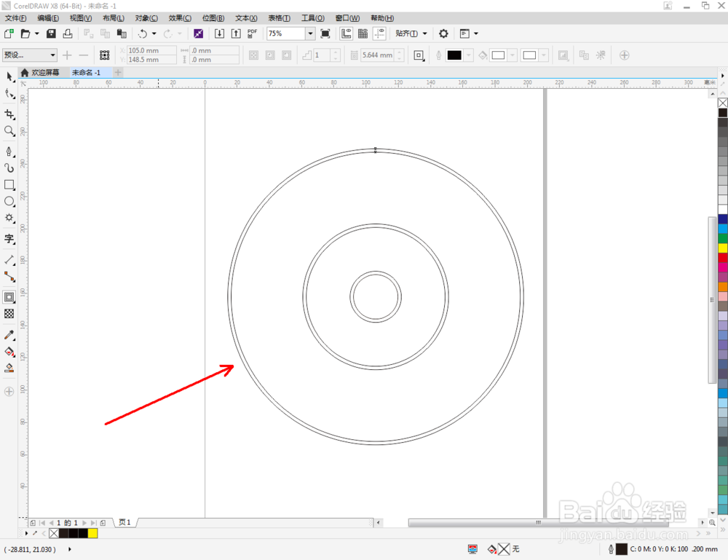The width and height of the screenshot is (728, 560).
Task: Open the 视图(V) menu
Action: pyautogui.click(x=81, y=18)
